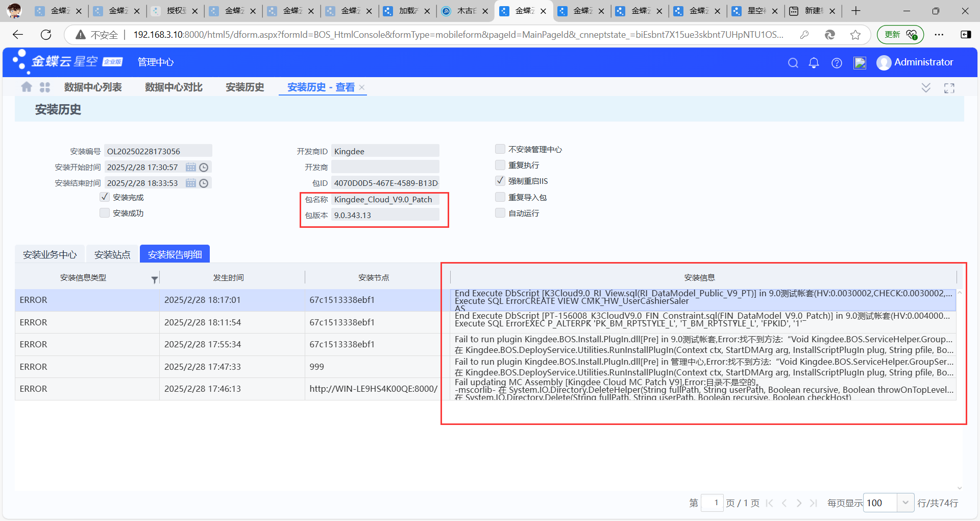Open notifications bell icon
The width and height of the screenshot is (980, 521).
pos(814,62)
